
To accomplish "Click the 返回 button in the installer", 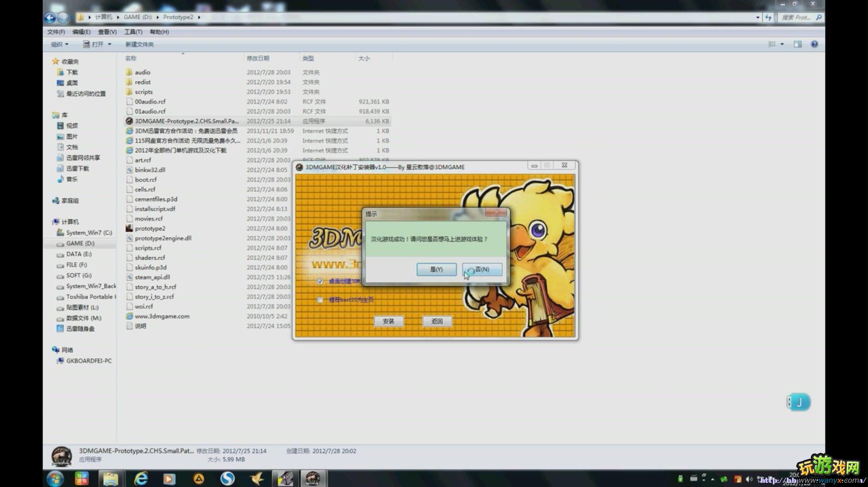I will [437, 321].
